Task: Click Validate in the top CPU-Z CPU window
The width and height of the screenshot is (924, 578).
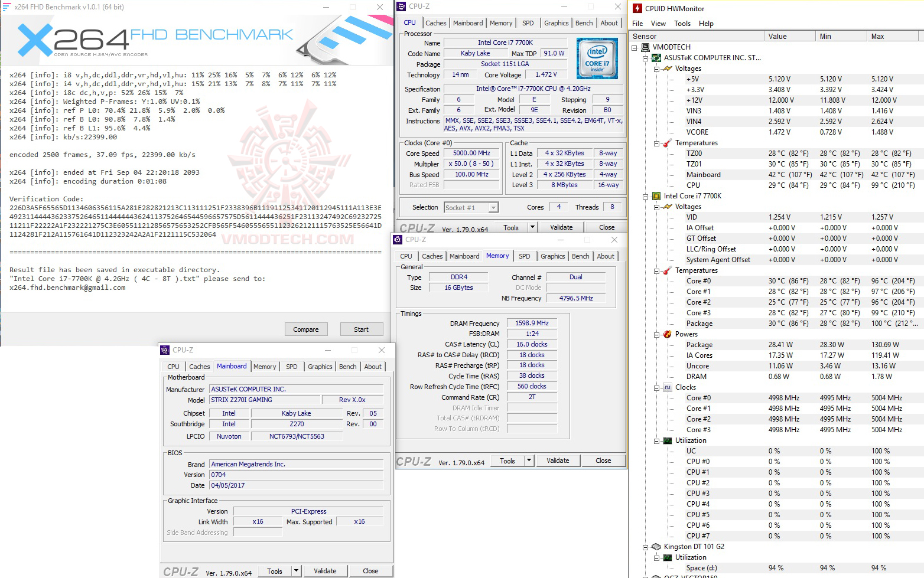Action: coord(561,227)
